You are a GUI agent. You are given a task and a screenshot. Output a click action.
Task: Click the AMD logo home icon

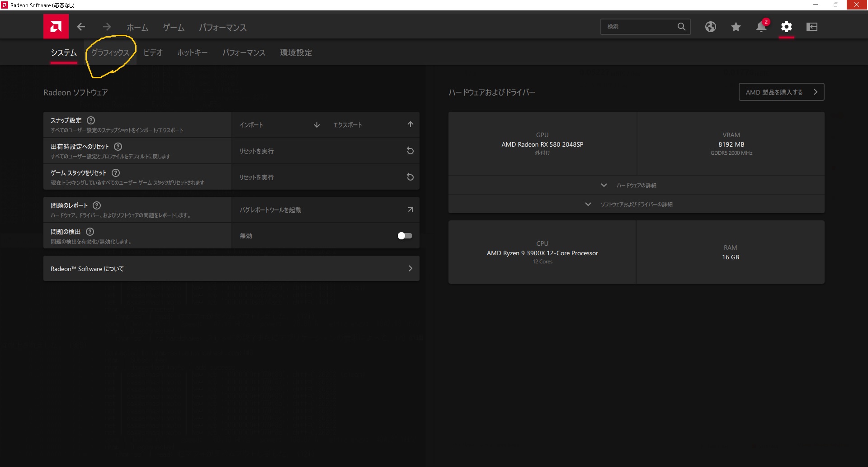(x=56, y=27)
